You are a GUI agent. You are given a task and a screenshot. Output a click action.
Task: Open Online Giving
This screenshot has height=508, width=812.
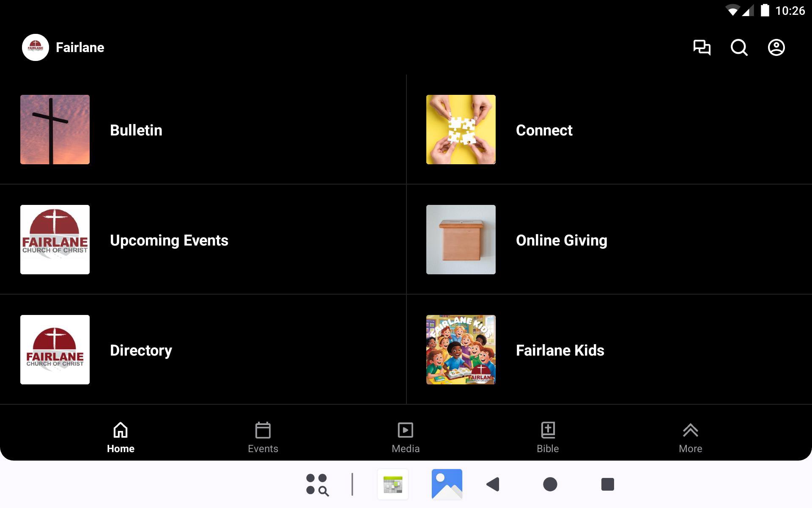[x=561, y=240]
